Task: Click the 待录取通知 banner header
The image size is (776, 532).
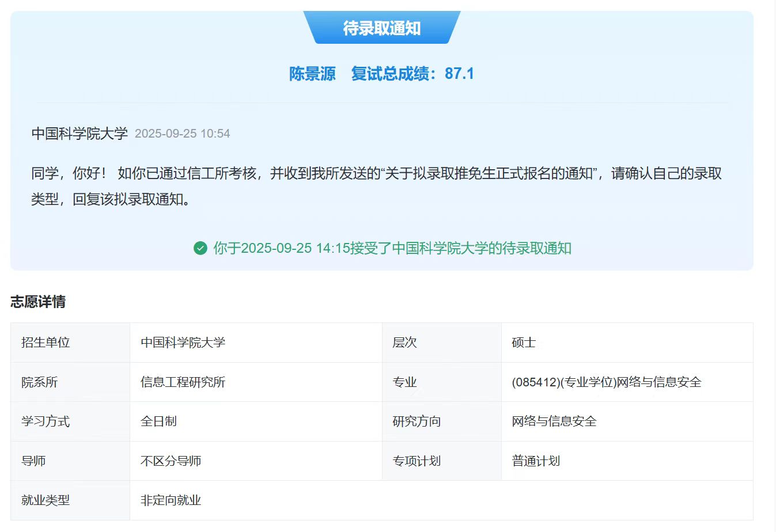Action: (x=381, y=28)
